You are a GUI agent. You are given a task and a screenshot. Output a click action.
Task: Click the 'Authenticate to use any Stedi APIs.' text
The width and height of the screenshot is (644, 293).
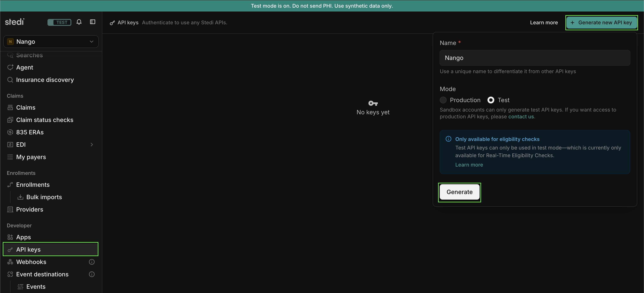point(184,23)
